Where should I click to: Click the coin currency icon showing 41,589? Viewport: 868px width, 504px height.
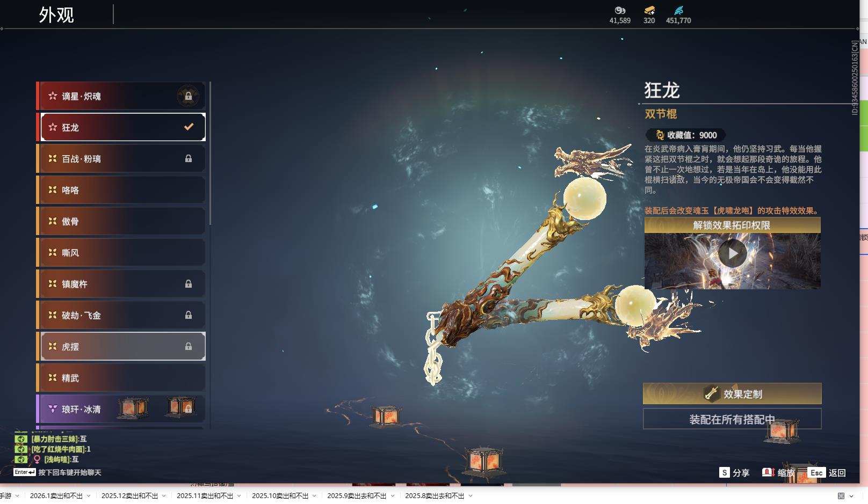(620, 11)
